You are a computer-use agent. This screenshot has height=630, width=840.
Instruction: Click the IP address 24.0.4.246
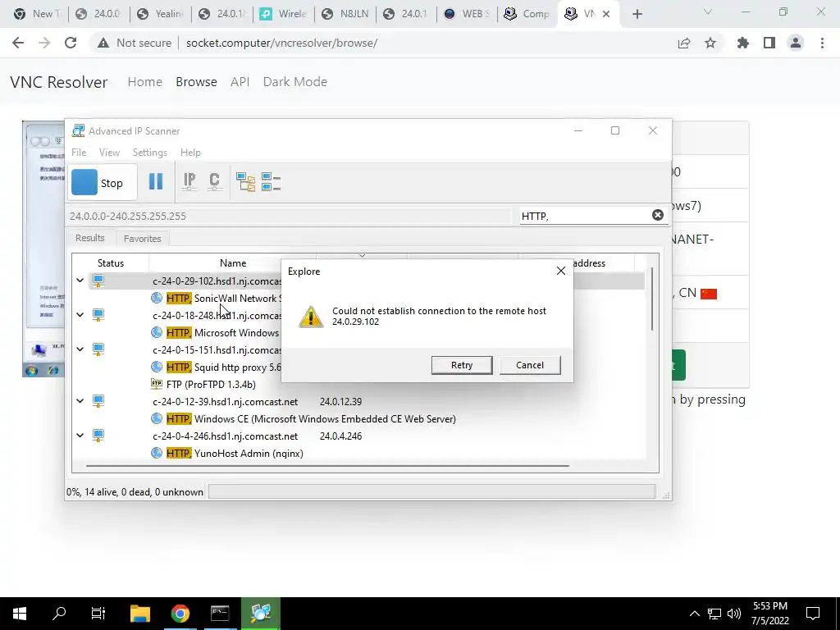[340, 436]
